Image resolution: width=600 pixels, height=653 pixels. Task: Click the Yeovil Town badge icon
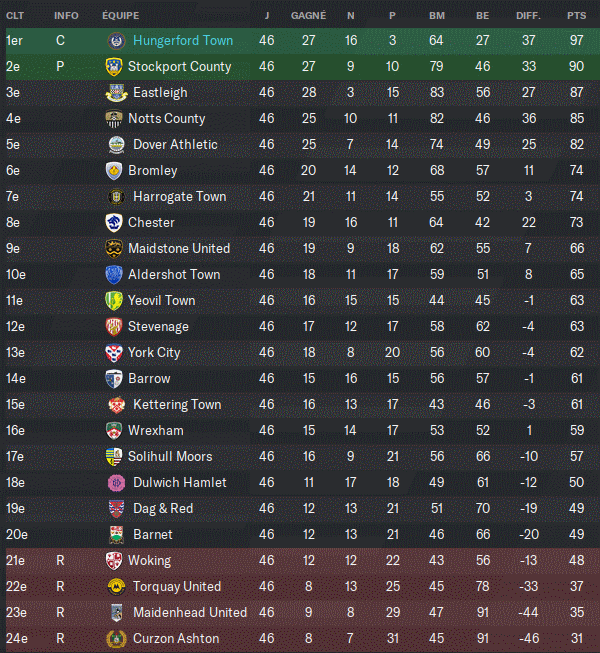[x=113, y=301]
